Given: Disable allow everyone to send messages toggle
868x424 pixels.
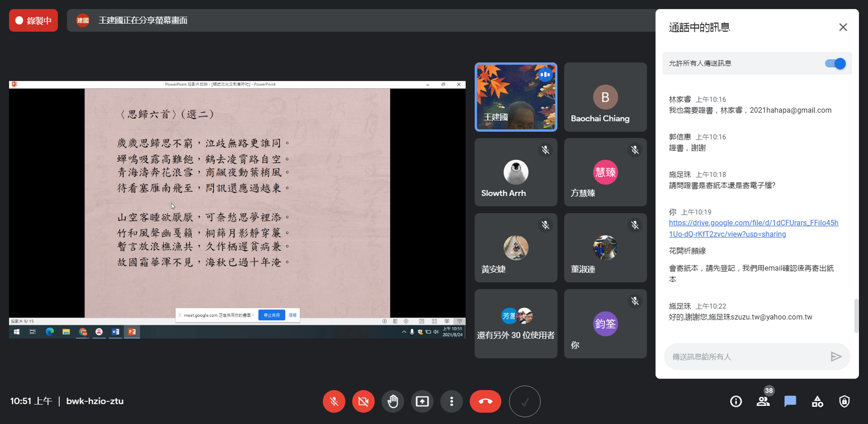Looking at the screenshot, I should click(835, 63).
